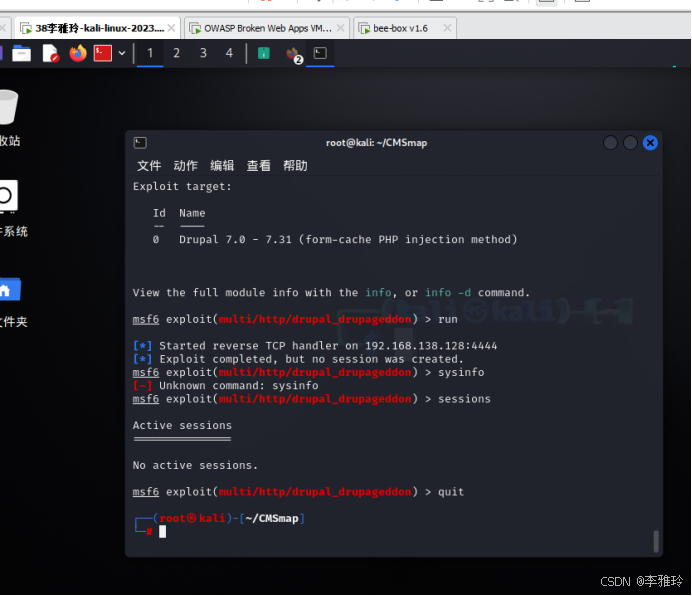Click the 'quit' command line
Viewport: 692px width, 596px height.
298,492
